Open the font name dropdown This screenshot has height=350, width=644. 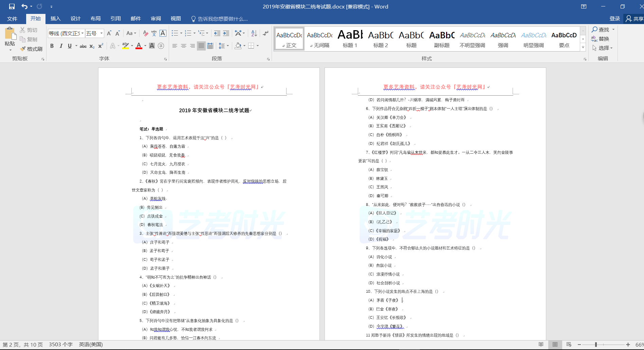coord(82,33)
